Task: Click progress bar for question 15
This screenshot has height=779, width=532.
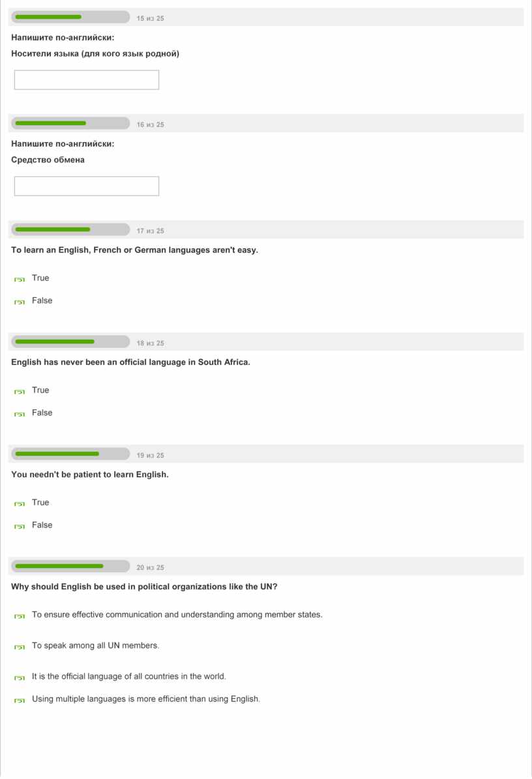Action: click(70, 17)
